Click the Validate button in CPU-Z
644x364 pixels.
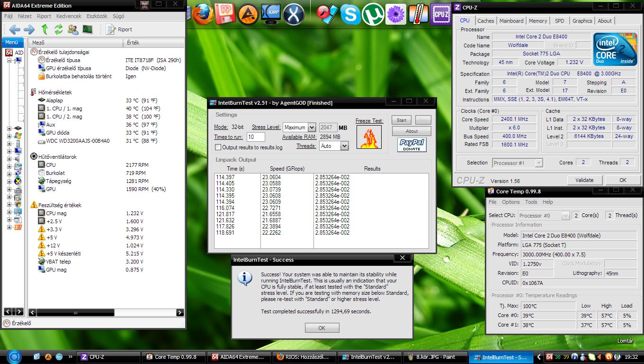(x=584, y=180)
